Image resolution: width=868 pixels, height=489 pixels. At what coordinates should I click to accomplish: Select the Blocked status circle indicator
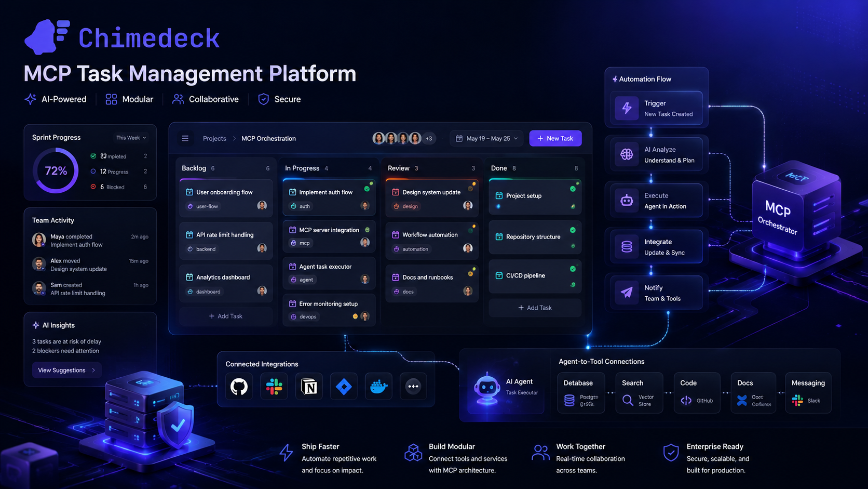tap(93, 187)
